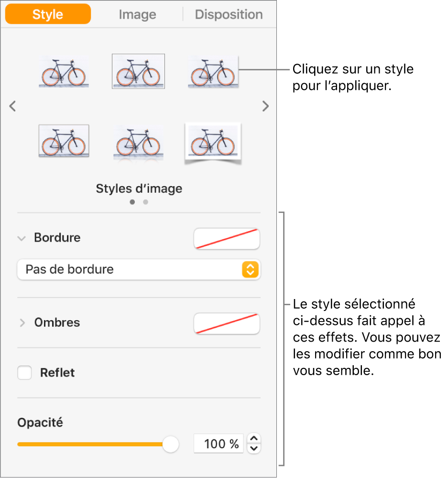Collapse the Bordure section
448x478 pixels.
click(x=21, y=238)
